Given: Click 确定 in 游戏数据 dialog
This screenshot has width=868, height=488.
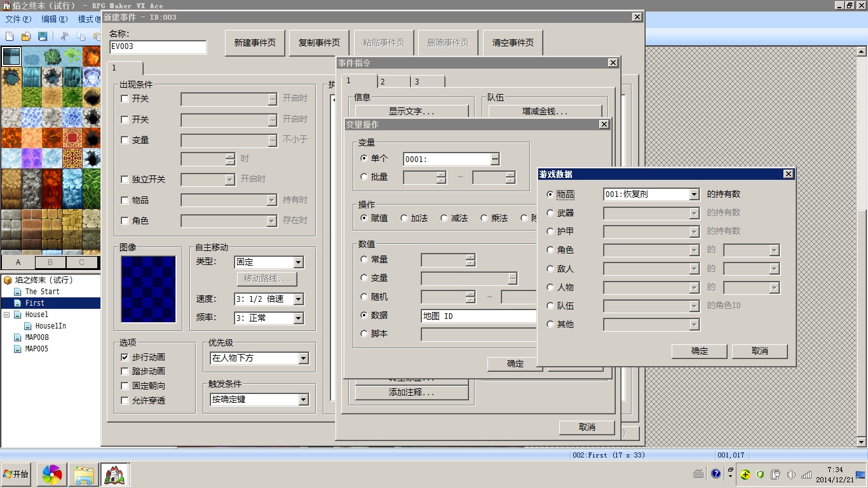Looking at the screenshot, I should click(699, 351).
